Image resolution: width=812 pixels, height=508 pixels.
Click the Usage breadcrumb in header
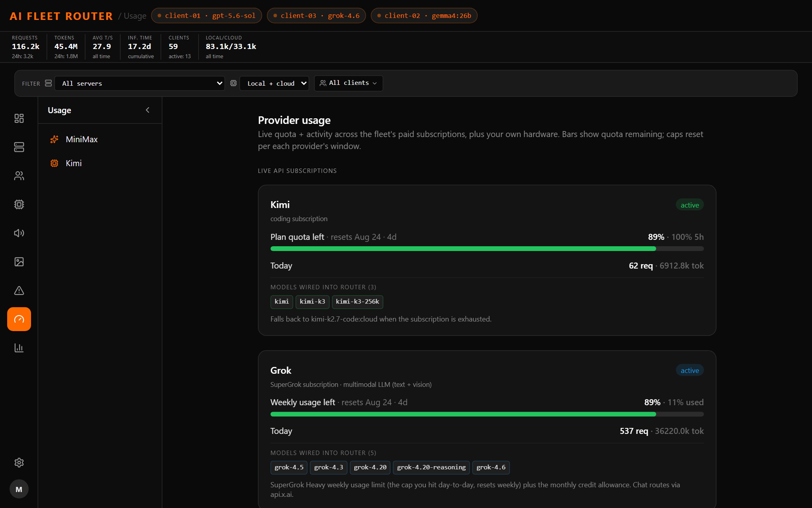tap(135, 16)
